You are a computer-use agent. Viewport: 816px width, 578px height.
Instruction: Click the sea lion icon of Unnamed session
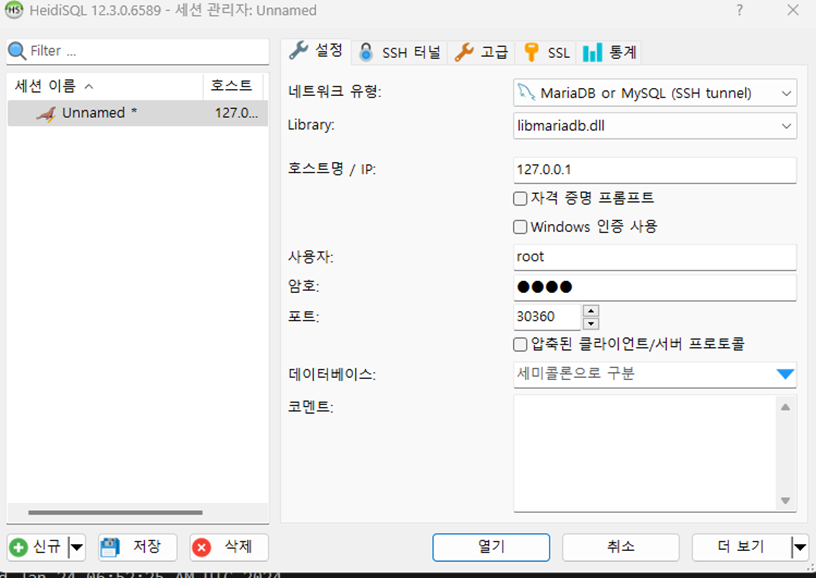point(46,114)
